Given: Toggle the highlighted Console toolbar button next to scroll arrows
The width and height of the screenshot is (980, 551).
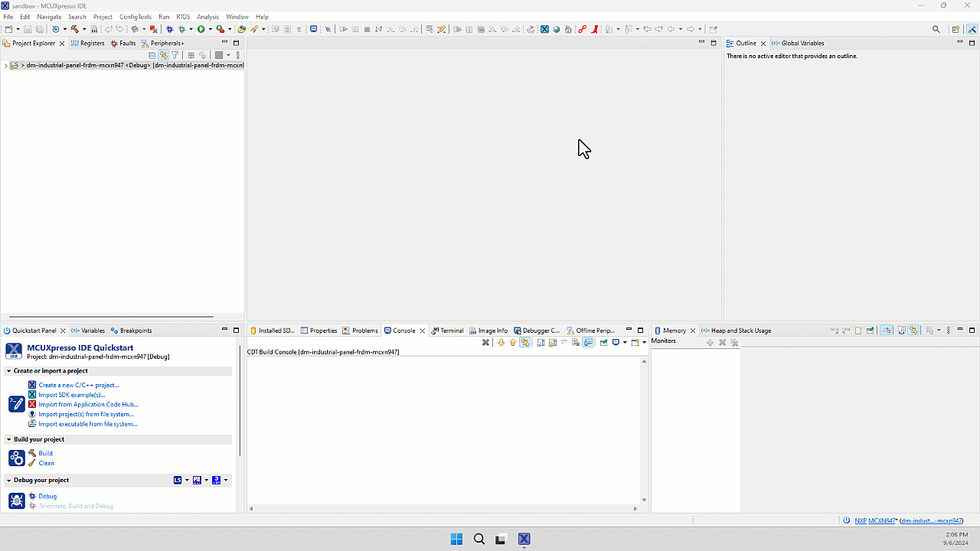Looking at the screenshot, I should (x=525, y=342).
